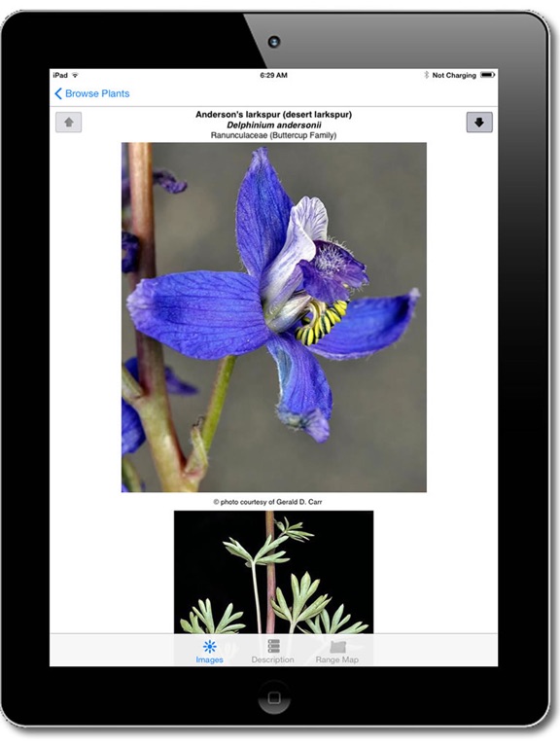Viewport: 560px width, 747px height.
Task: Tap Ranunculaceae (Buttercup Family) text
Action: [274, 135]
